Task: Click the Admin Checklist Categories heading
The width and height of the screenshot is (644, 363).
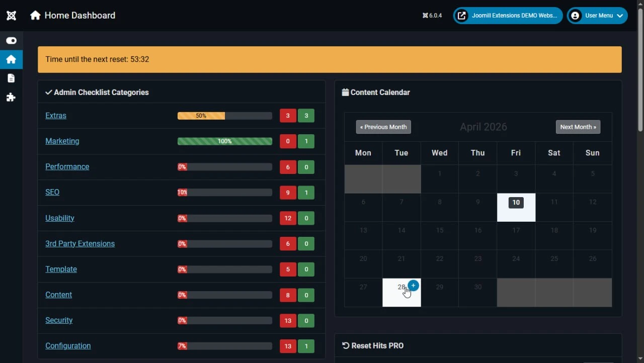Action: click(x=97, y=93)
